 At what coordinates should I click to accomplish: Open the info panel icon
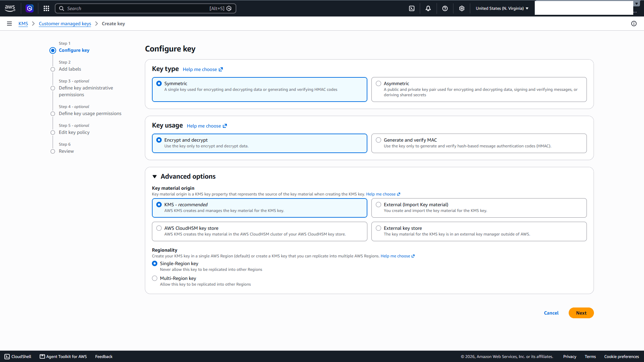pos(634,24)
